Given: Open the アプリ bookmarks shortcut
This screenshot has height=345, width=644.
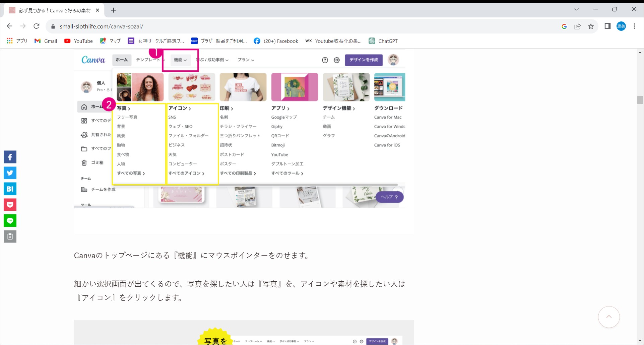Looking at the screenshot, I should coord(17,41).
